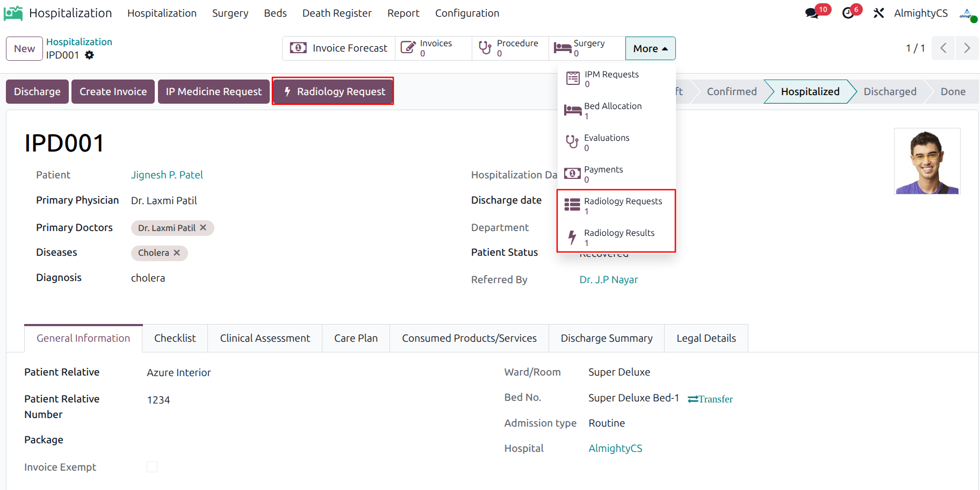
Task: Open Beds top menu
Action: coord(275,13)
